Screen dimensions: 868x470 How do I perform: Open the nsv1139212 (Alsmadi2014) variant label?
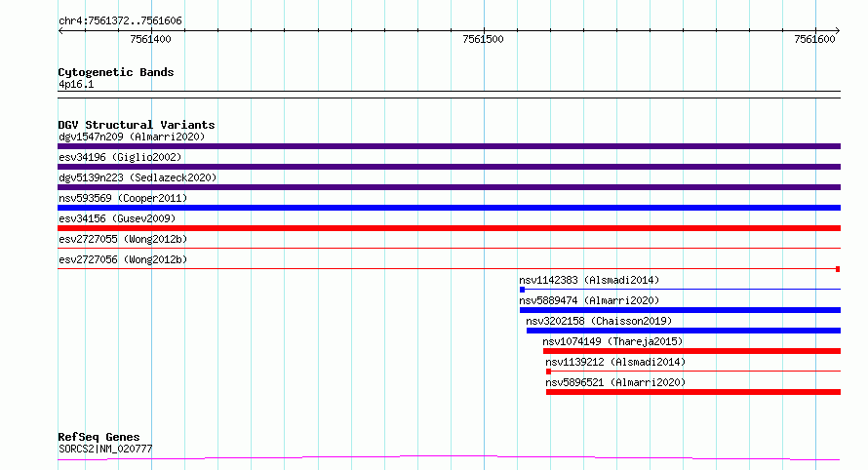pyautogui.click(x=615, y=362)
